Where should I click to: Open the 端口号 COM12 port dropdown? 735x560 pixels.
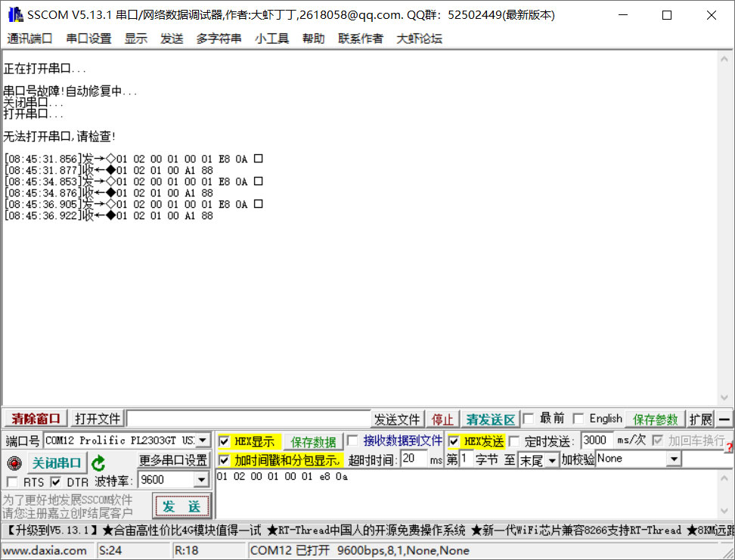tap(203, 440)
